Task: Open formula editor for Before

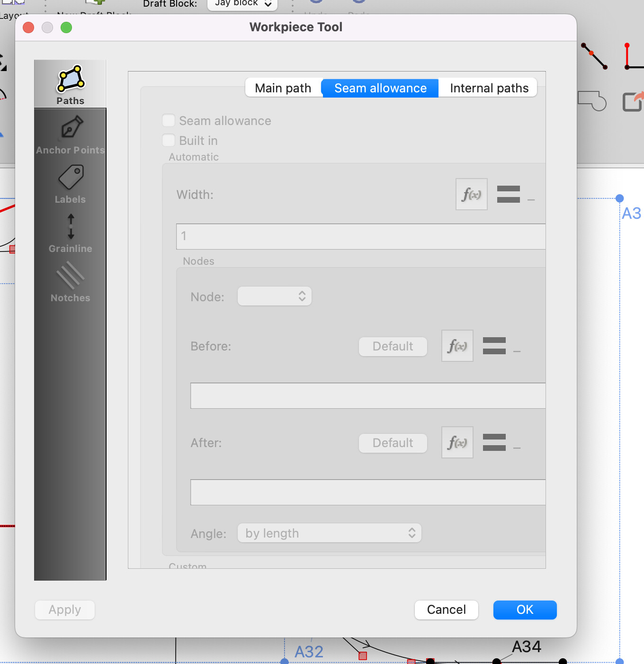Action: click(x=457, y=346)
